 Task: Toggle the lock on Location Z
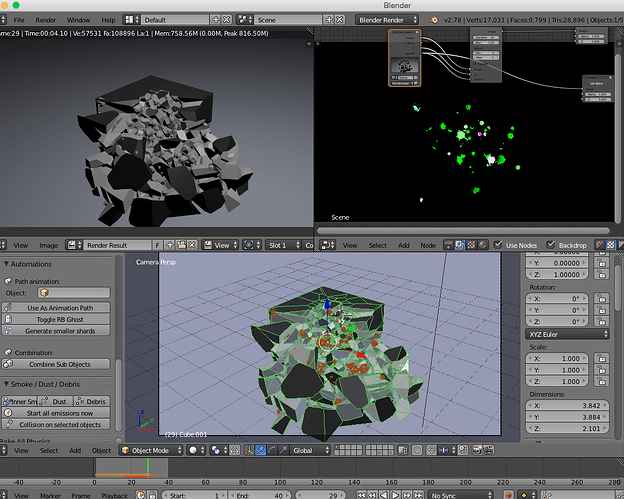602,274
